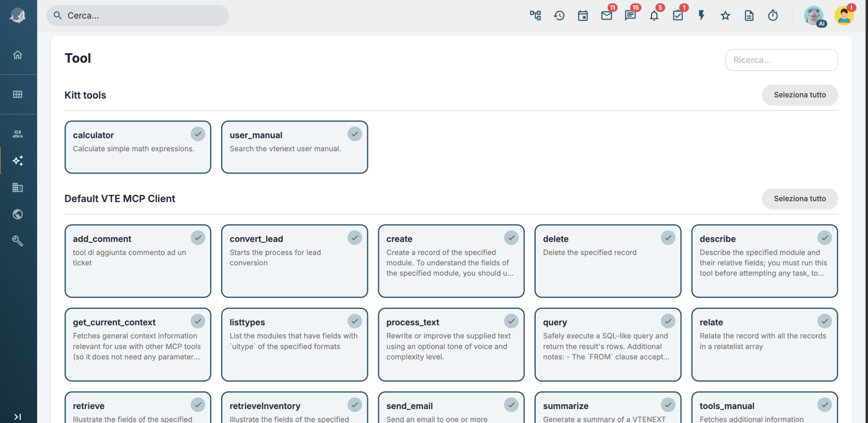
Task: Toggle the user_manual tool checkmark
Action: tap(354, 134)
